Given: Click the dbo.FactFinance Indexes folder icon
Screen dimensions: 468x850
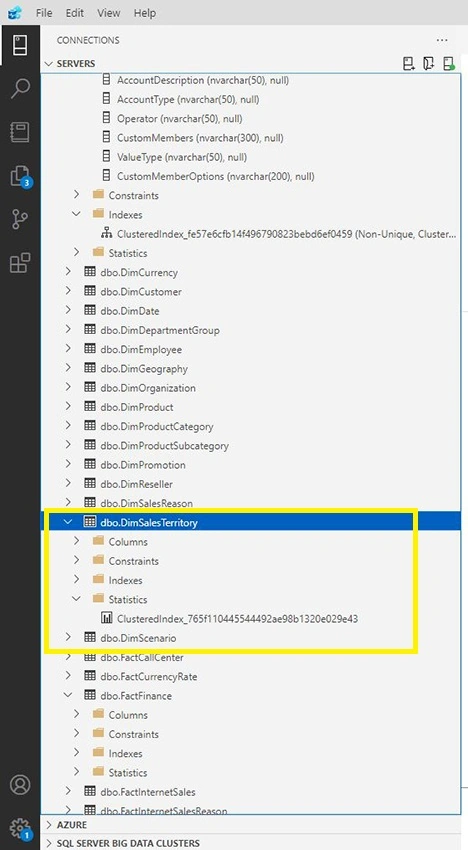Looking at the screenshot, I should (98, 753).
